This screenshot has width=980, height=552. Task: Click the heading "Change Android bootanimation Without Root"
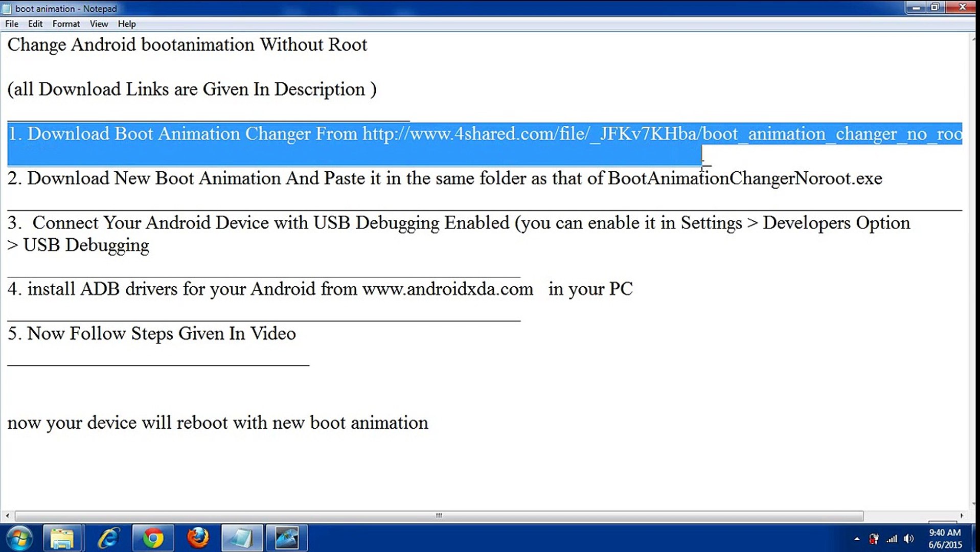click(187, 45)
